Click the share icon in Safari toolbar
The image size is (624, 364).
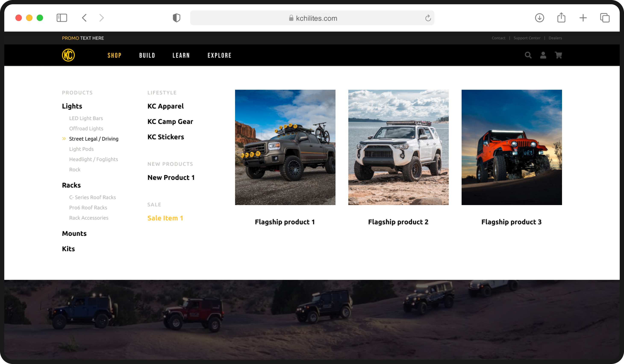click(x=561, y=18)
